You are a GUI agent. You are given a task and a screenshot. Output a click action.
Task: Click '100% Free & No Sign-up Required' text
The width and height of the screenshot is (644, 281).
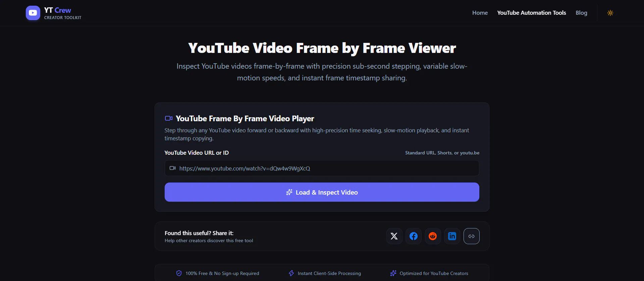pyautogui.click(x=222, y=273)
